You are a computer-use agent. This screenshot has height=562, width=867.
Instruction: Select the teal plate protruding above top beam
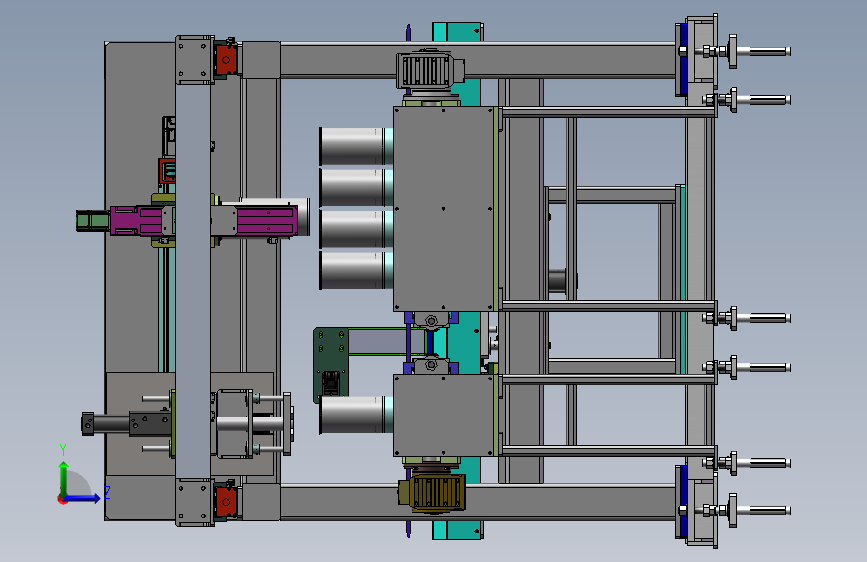click(x=457, y=32)
